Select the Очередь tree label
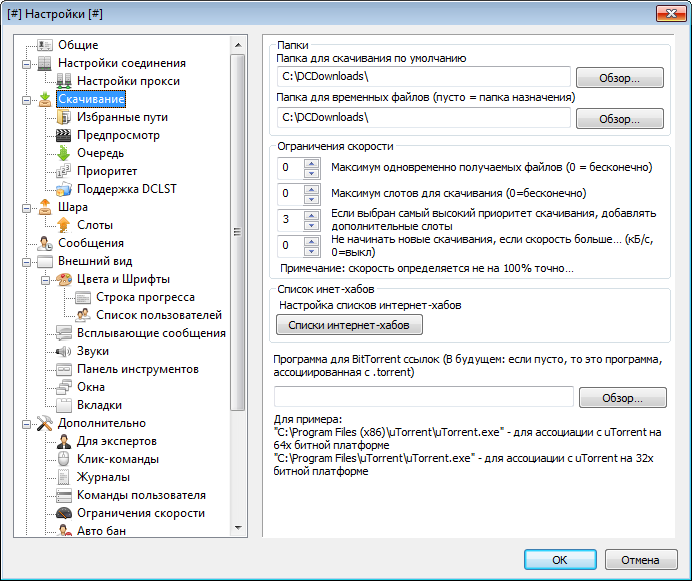 click(100, 153)
